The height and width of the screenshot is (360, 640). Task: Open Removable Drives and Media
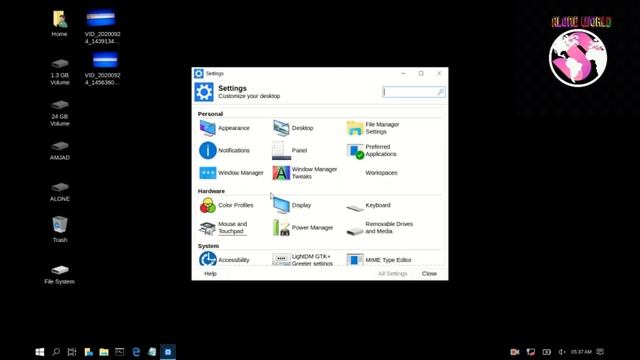tap(380, 228)
